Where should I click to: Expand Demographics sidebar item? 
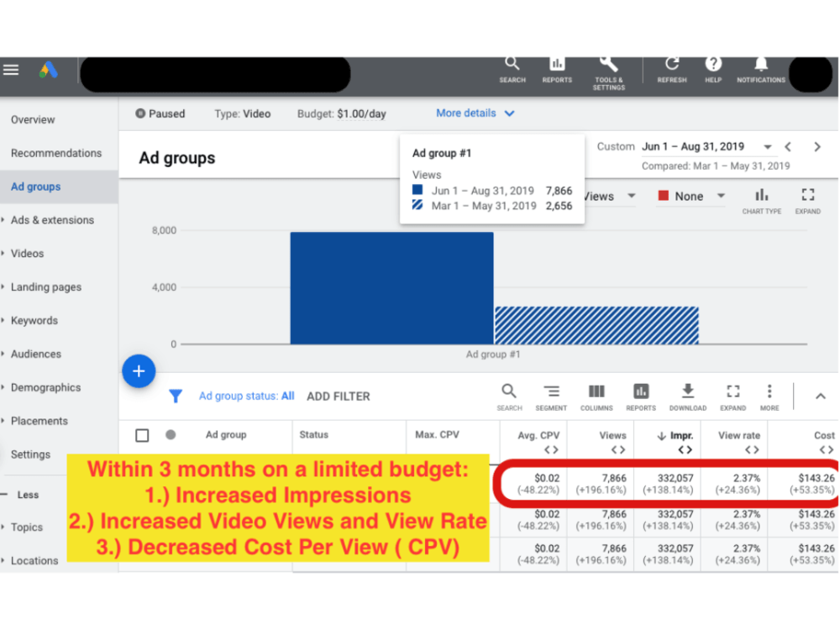click(45, 387)
